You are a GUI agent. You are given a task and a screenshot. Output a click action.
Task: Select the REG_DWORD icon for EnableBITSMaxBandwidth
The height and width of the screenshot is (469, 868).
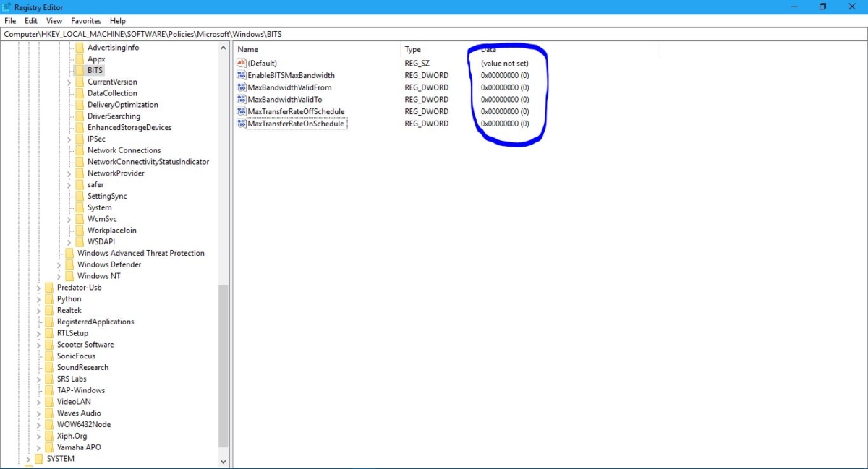point(242,75)
